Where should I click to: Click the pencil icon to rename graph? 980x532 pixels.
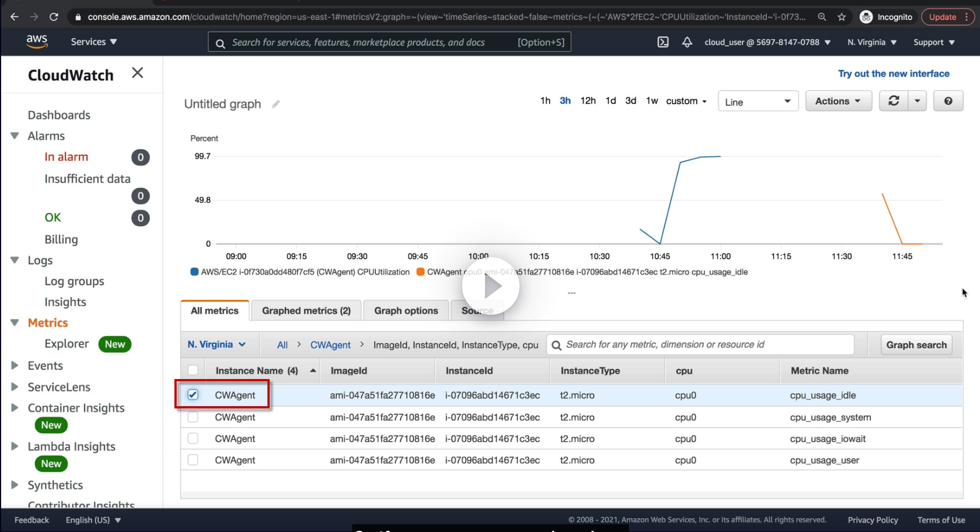pyautogui.click(x=276, y=104)
